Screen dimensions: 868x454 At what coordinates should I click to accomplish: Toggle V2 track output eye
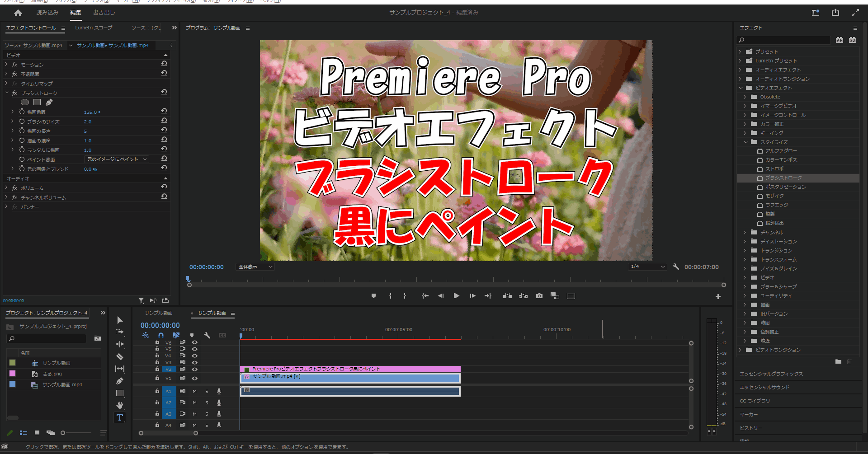click(x=195, y=369)
